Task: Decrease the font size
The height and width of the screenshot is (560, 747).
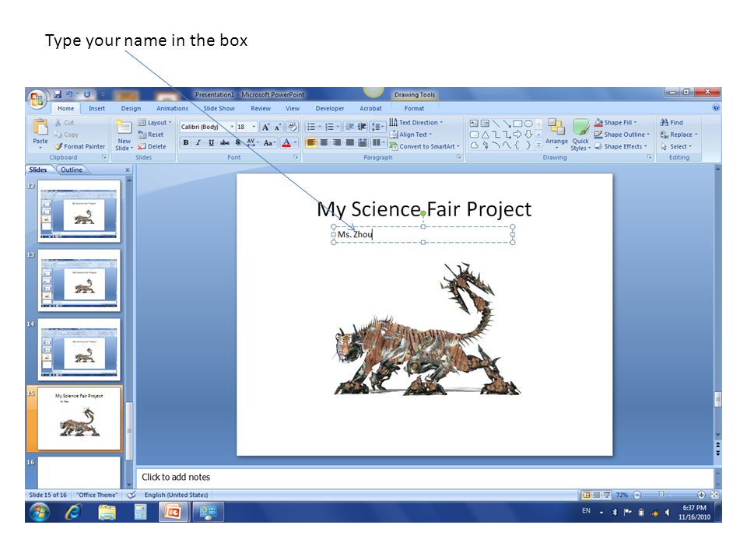Action: pyautogui.click(x=278, y=127)
